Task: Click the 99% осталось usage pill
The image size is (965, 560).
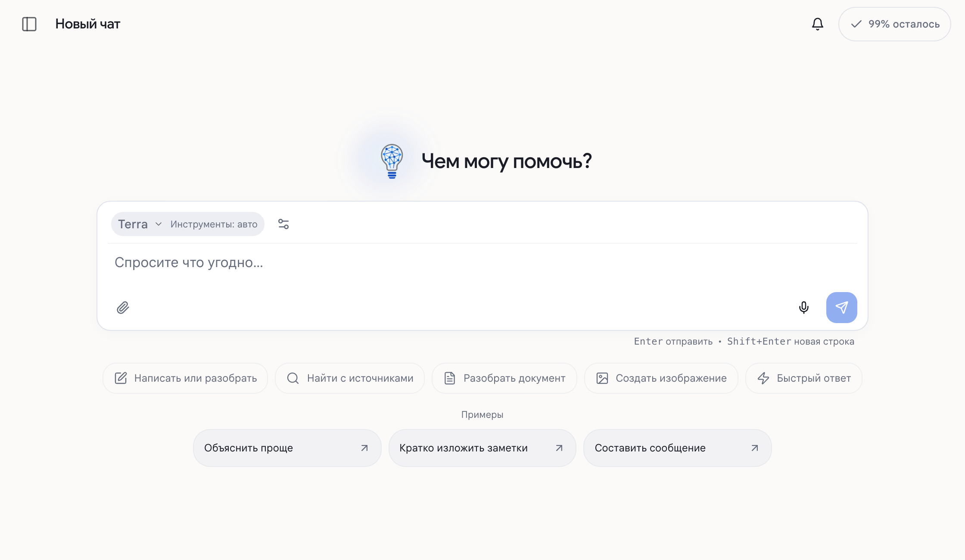Action: pyautogui.click(x=894, y=24)
